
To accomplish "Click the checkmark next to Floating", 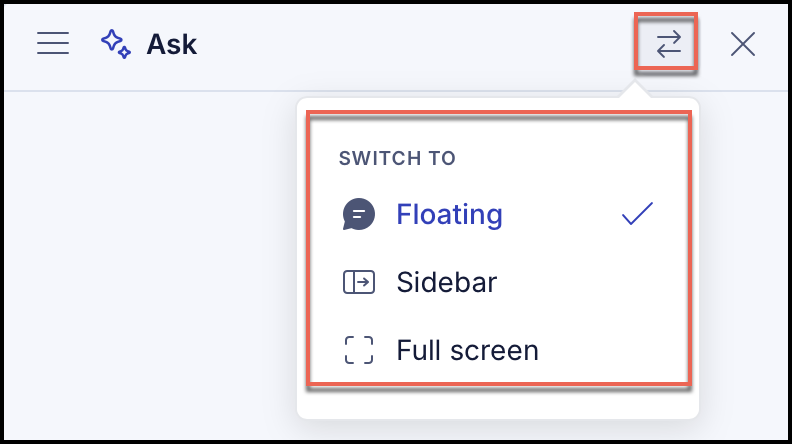I will 637,214.
